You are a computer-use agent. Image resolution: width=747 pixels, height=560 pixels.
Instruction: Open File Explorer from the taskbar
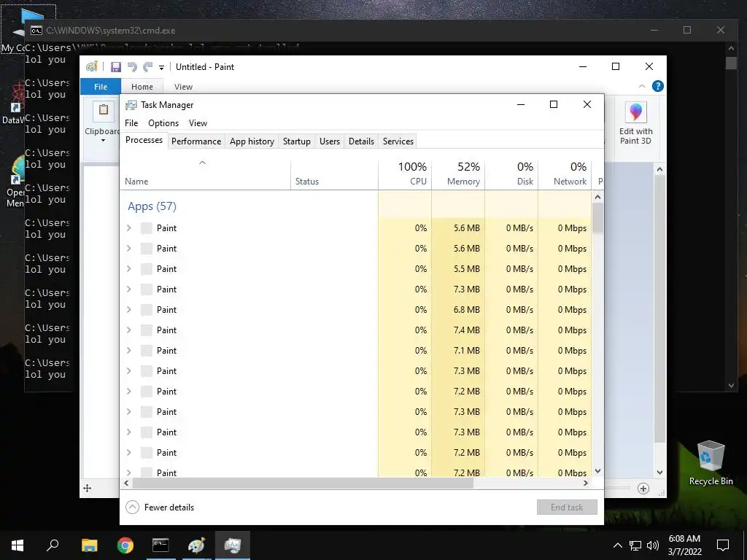tap(90, 545)
